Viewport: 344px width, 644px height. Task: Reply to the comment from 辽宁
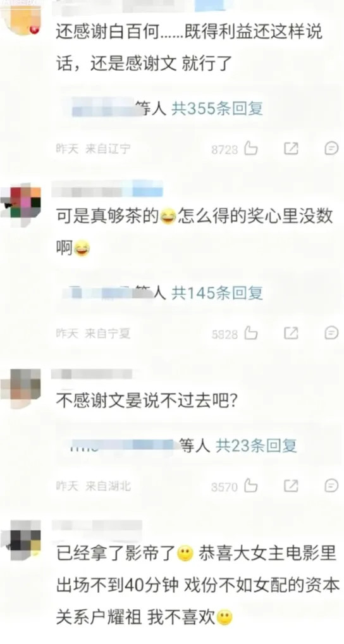pos(331,148)
